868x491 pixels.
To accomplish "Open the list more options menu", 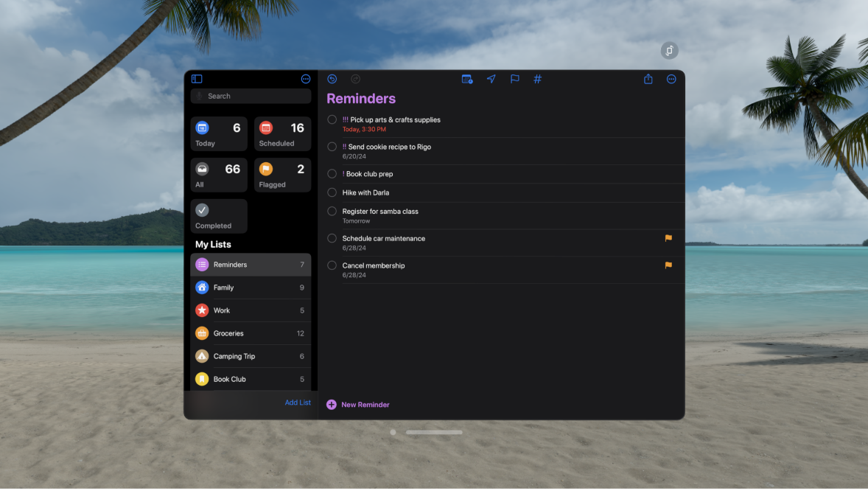I will point(671,79).
